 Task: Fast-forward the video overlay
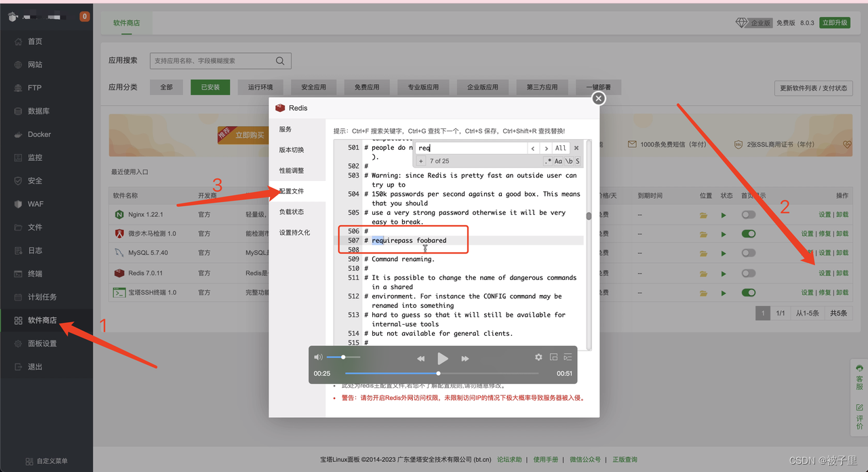[465, 358]
